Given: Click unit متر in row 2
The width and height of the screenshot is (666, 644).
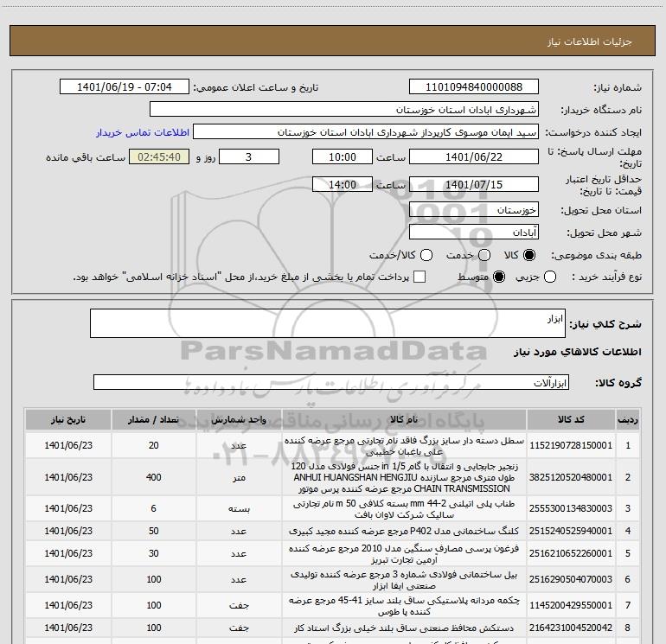Looking at the screenshot, I should [x=239, y=477].
